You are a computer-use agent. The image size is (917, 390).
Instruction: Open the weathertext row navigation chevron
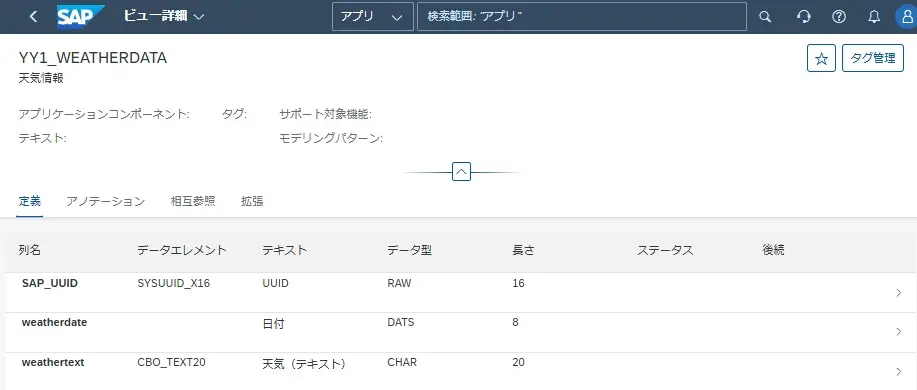tap(899, 371)
